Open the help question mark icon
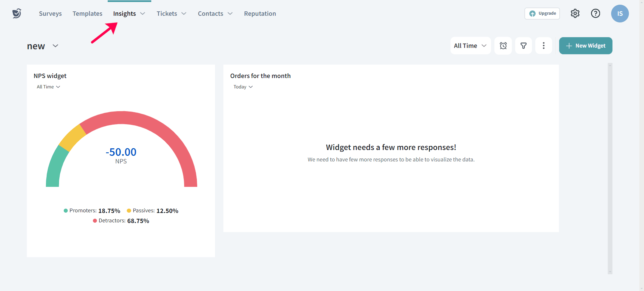Image resolution: width=644 pixels, height=291 pixels. (x=595, y=13)
